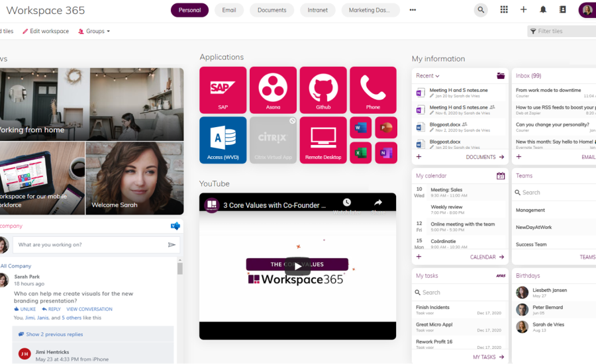Viewport: 596px width, 364px height.
Task: Open the Word mini tile
Action: (x=361, y=128)
